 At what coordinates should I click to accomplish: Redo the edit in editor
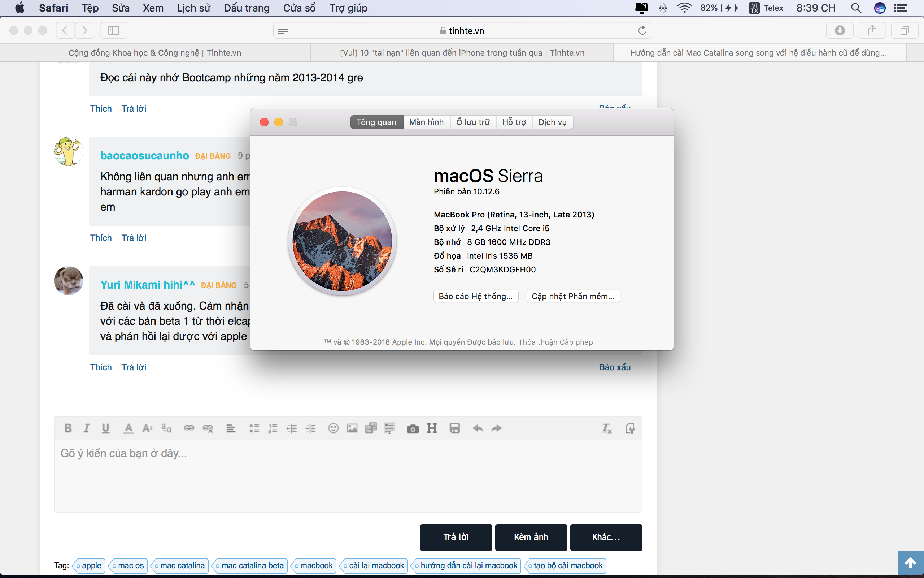[x=496, y=428]
